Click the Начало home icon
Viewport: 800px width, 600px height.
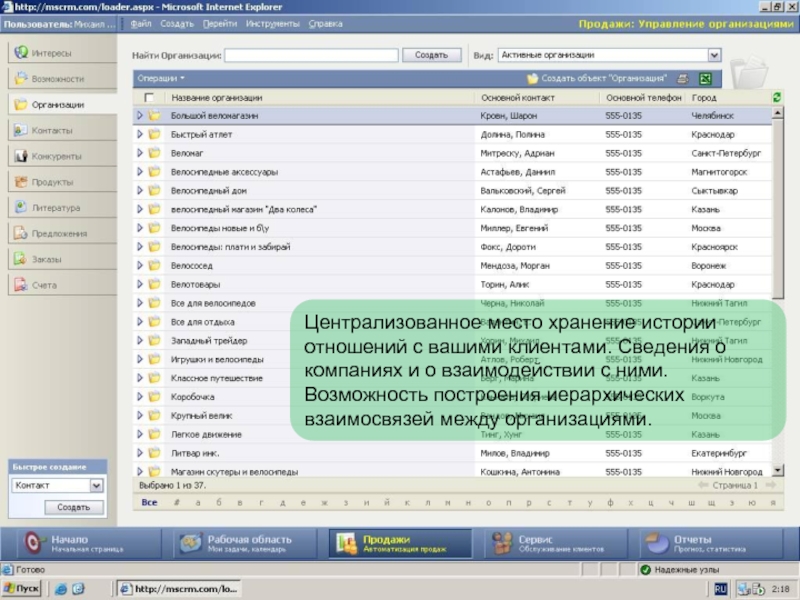point(33,543)
